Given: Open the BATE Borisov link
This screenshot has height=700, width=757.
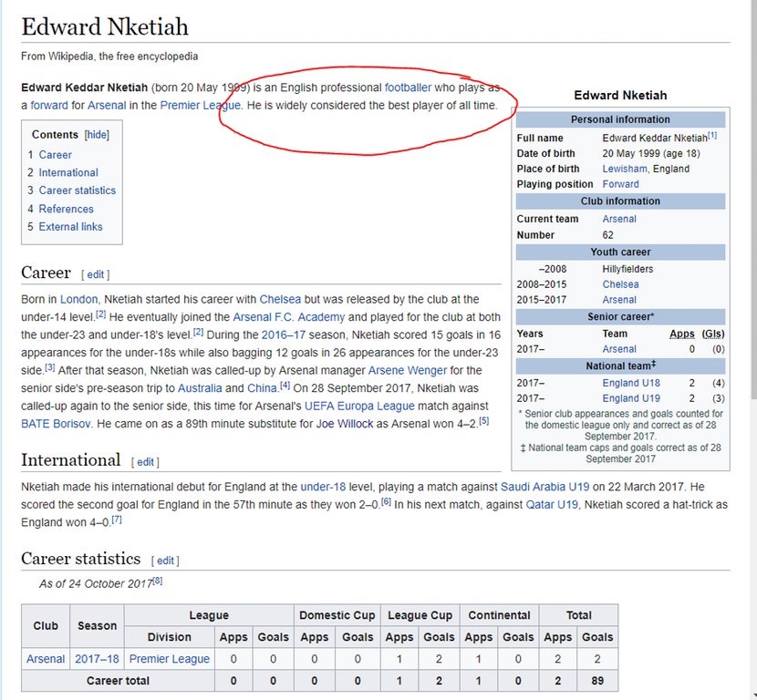Looking at the screenshot, I should point(56,424).
